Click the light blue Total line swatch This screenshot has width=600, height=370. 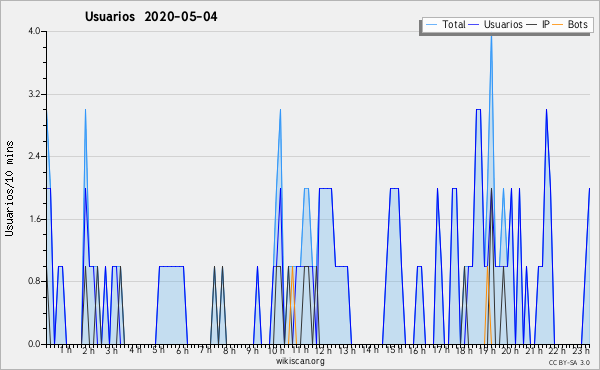pos(431,25)
